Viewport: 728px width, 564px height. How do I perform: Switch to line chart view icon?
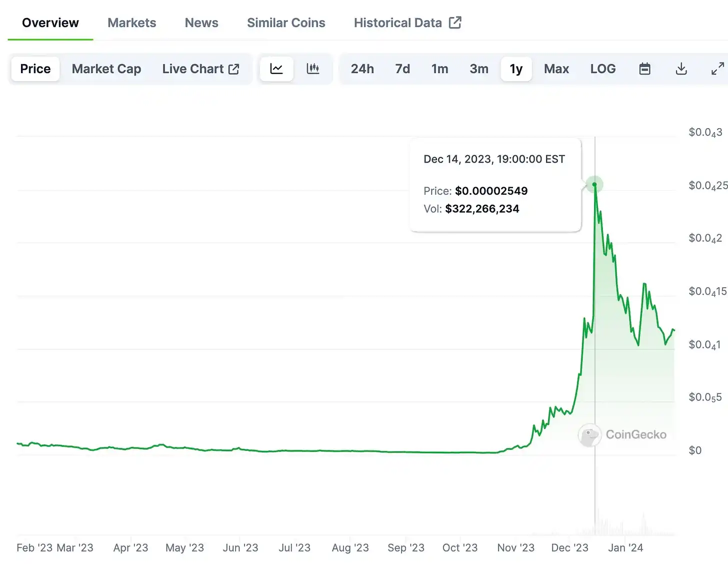pyautogui.click(x=276, y=69)
